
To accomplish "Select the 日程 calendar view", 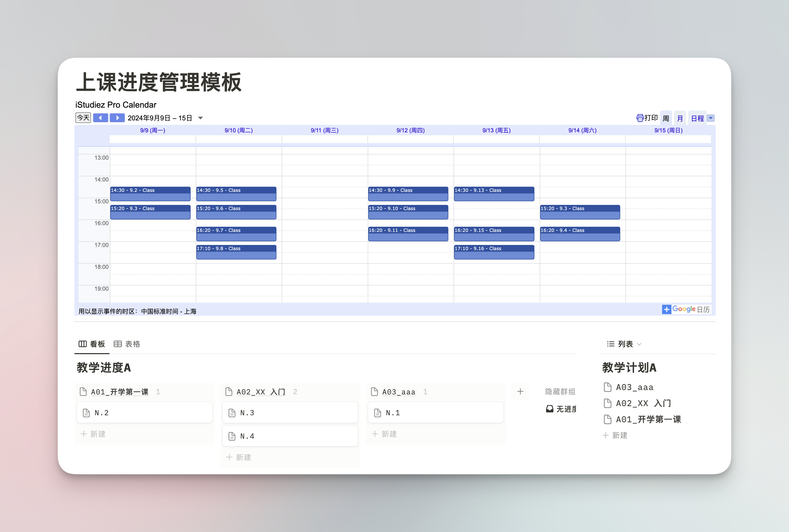I will [x=697, y=118].
